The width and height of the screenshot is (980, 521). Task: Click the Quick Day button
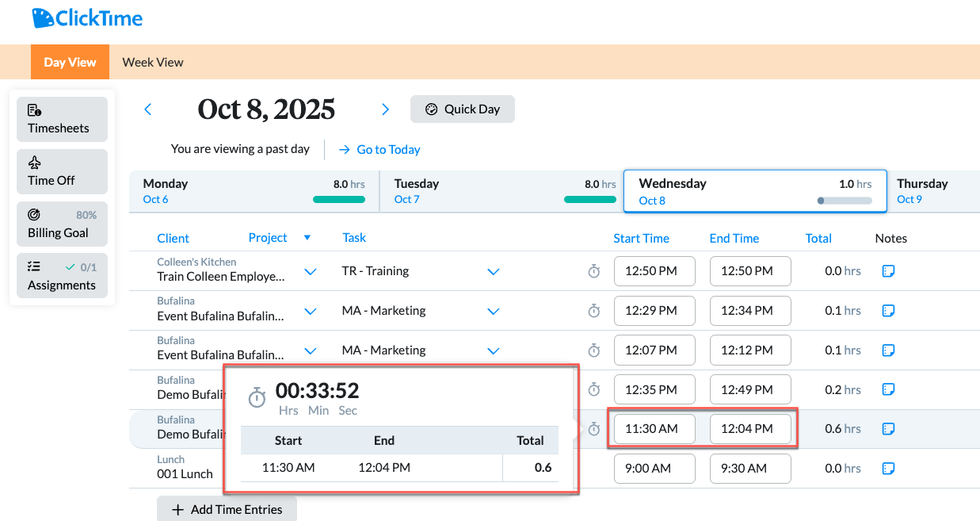[463, 109]
